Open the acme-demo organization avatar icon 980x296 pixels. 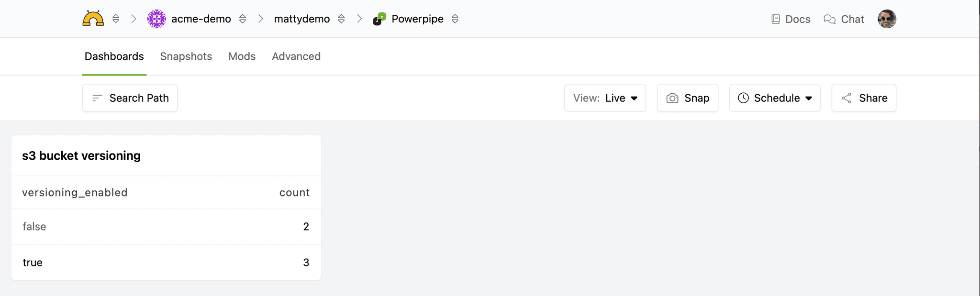click(156, 19)
